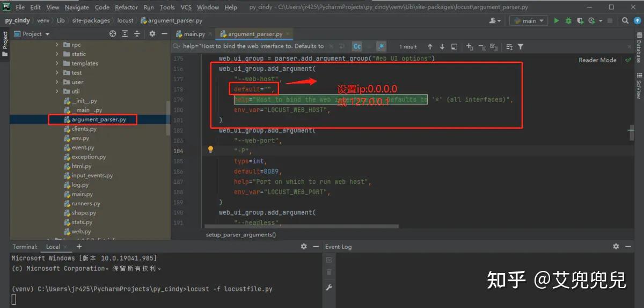Open the Navigate menu
Screen dimensions: 644x308
pyautogui.click(x=77, y=8)
